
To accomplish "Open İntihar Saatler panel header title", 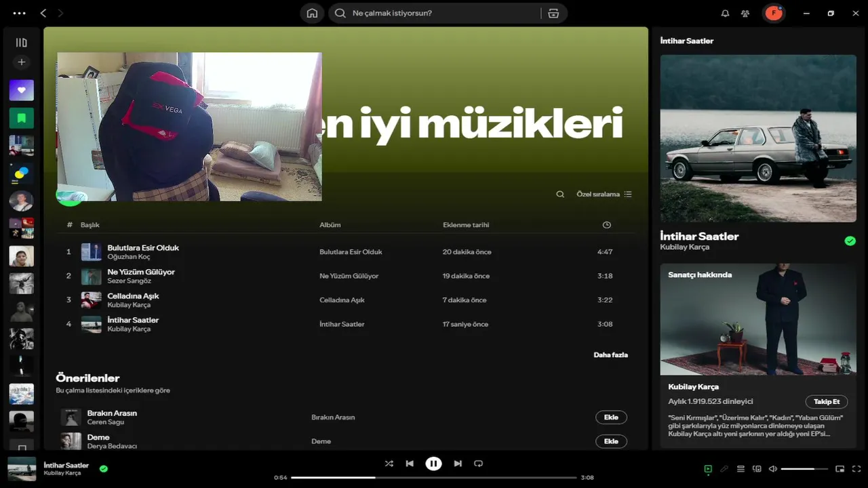I will (x=686, y=41).
